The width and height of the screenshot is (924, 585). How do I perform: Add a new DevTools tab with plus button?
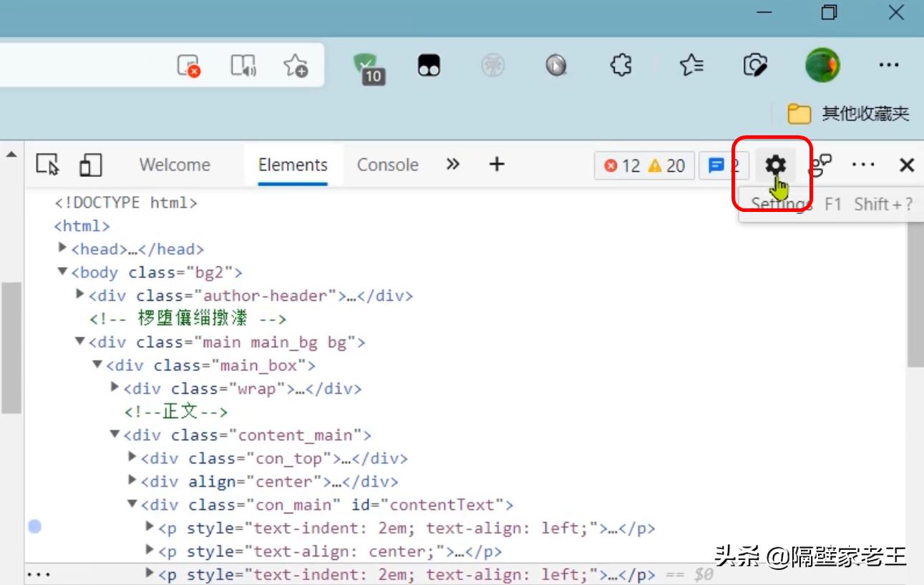click(496, 165)
